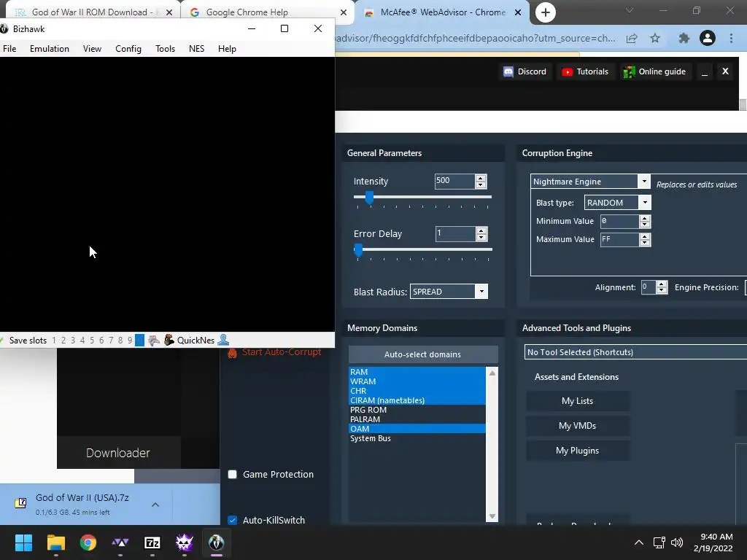Click the Intensity value field
The height and width of the screenshot is (560, 747).
click(x=454, y=181)
